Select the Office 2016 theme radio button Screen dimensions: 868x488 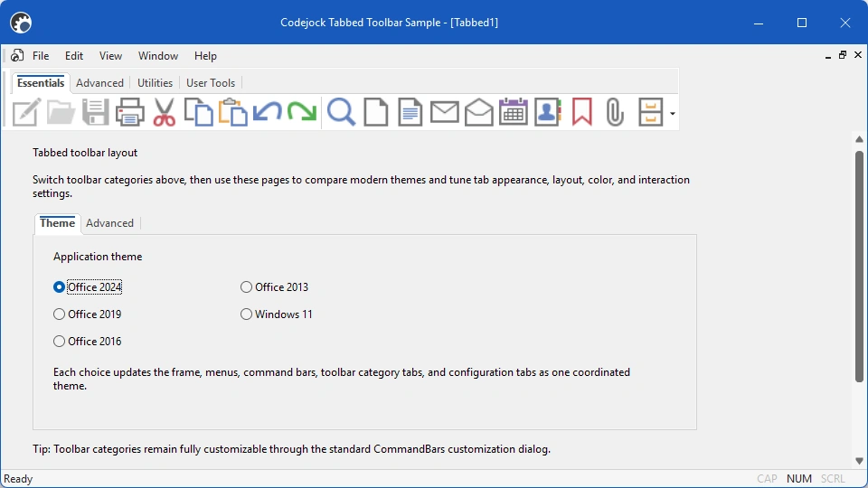coord(59,341)
